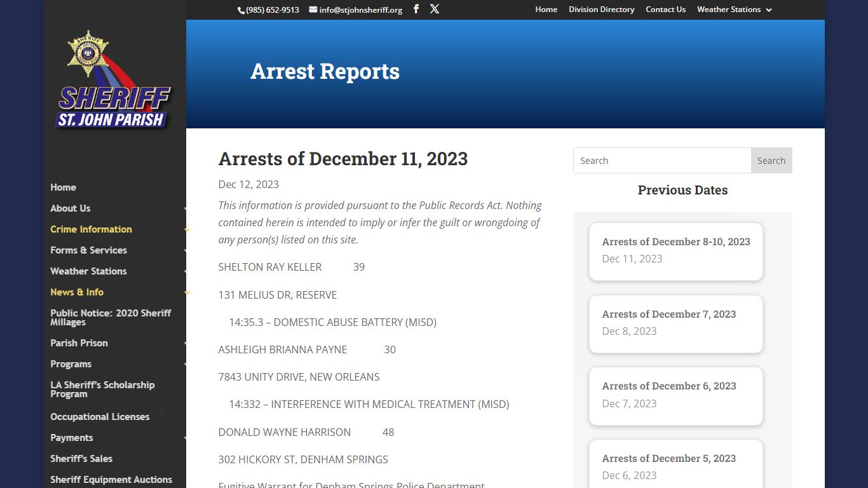868x488 pixels.
Task: Expand the News & Info submenu arrow
Action: pyautogui.click(x=186, y=293)
